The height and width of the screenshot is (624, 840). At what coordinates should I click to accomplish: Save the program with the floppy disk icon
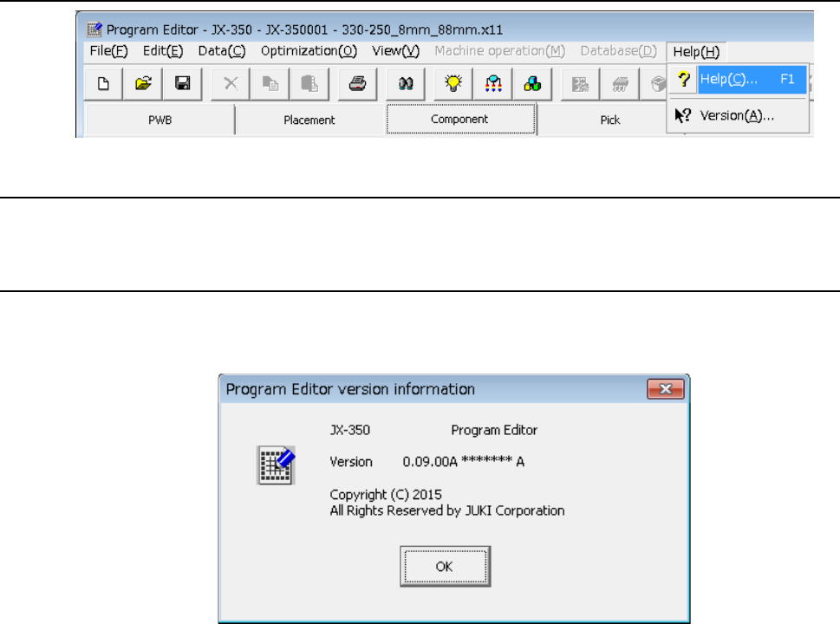click(183, 83)
